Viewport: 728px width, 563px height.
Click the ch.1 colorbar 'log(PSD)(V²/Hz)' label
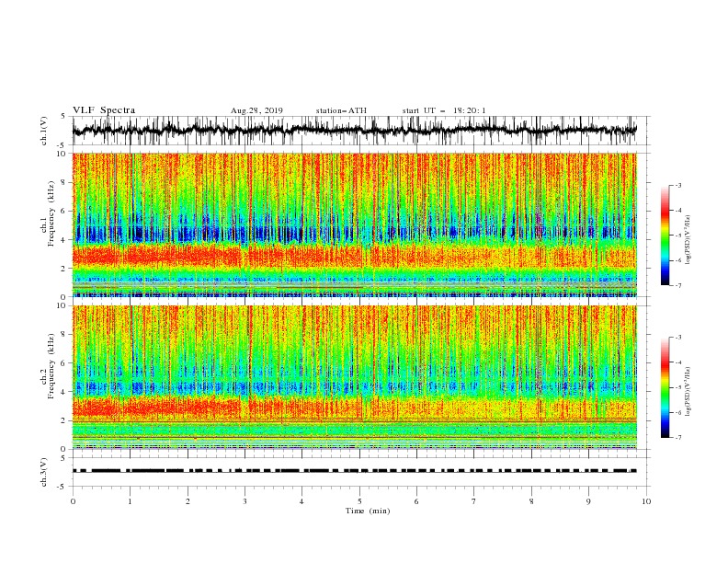(688, 240)
